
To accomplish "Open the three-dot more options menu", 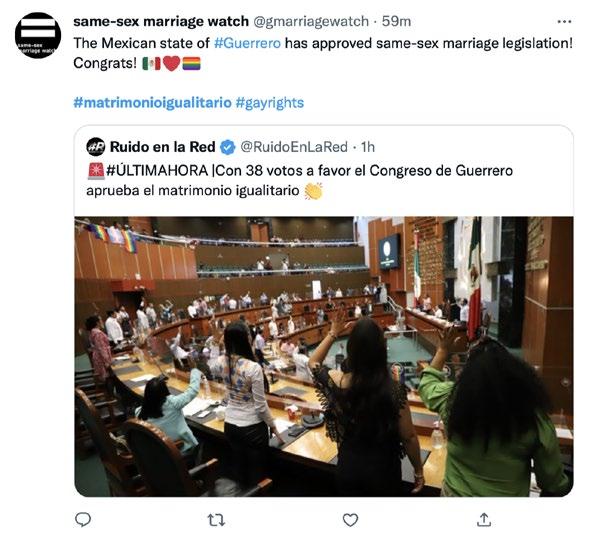I will (x=564, y=22).
